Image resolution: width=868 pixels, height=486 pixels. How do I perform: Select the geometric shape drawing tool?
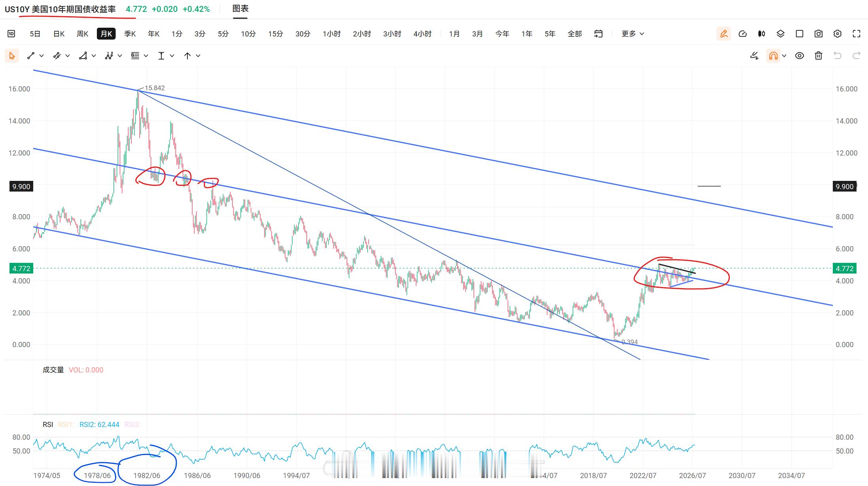pyautogui.click(x=83, y=56)
